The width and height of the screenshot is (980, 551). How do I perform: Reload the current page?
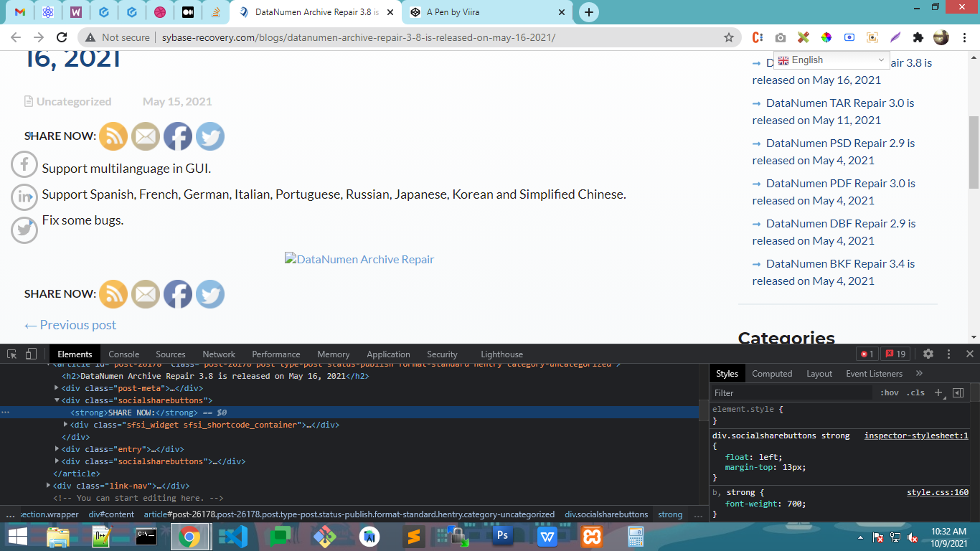[62, 37]
